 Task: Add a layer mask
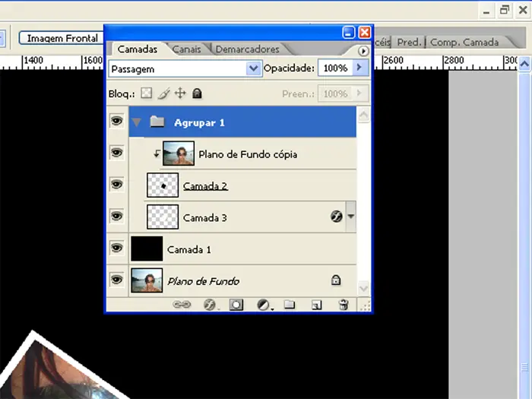point(236,305)
